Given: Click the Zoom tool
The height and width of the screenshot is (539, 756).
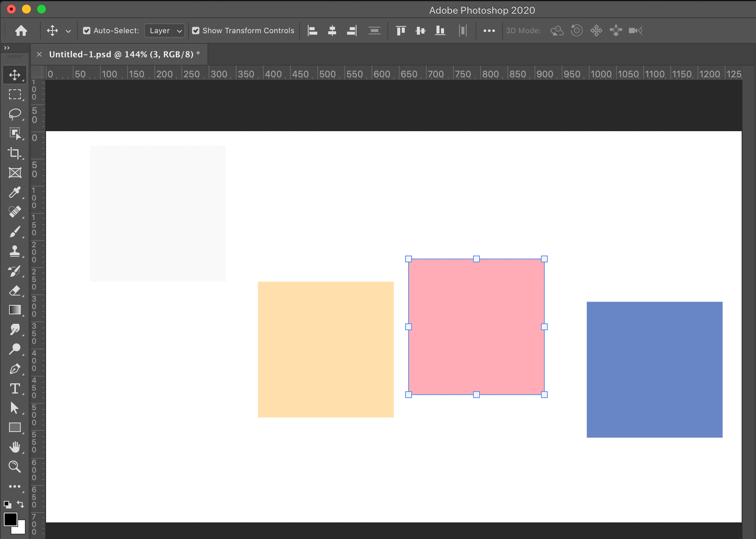Looking at the screenshot, I should [15, 467].
